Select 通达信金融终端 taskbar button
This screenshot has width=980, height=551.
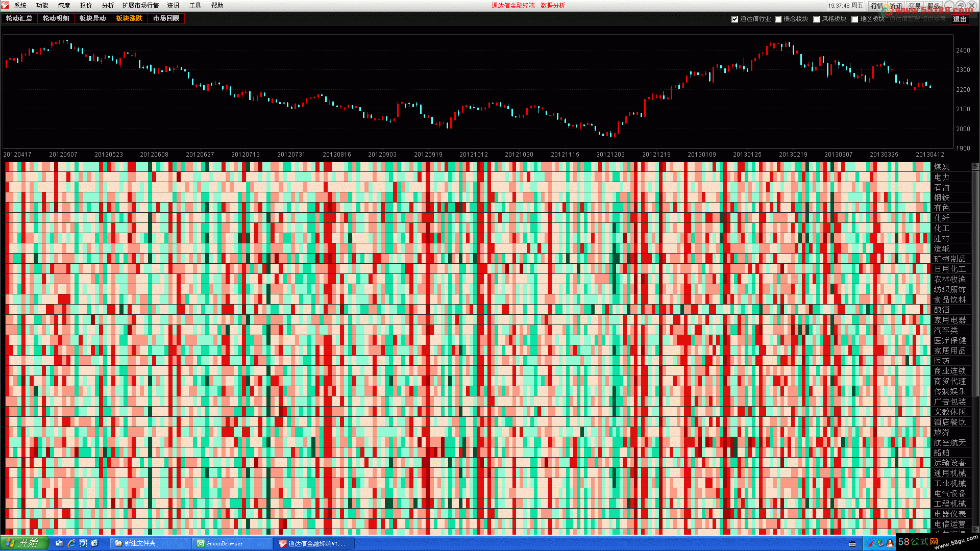coord(314,543)
